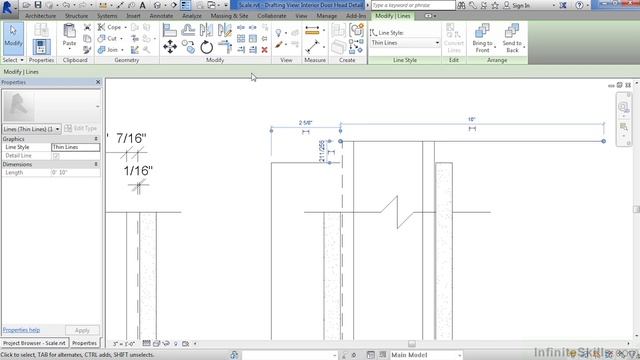640x360 pixels.
Task: Click Save icon in Quick Access Toolbar
Action: click(38, 5)
